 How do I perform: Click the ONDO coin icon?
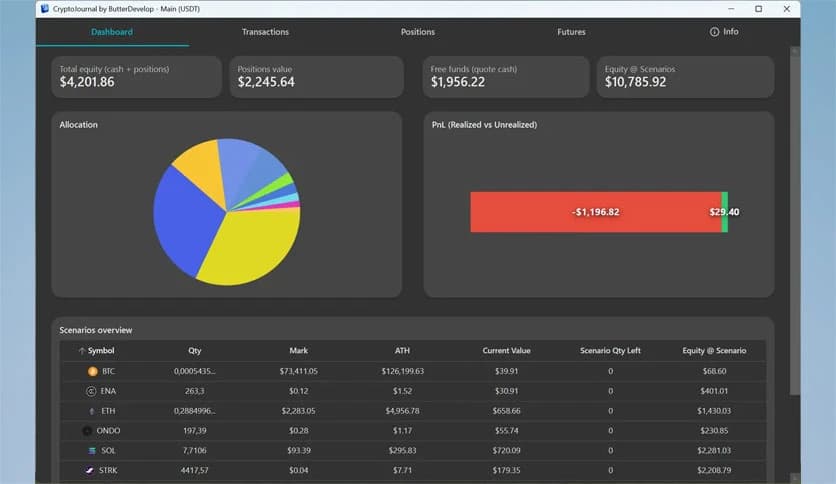[x=87, y=430]
